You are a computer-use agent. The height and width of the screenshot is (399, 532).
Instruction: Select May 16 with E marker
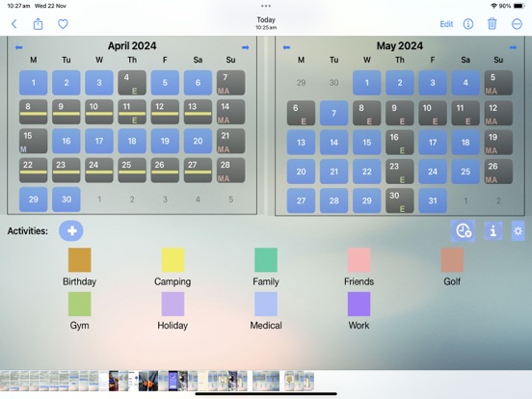pos(400,143)
